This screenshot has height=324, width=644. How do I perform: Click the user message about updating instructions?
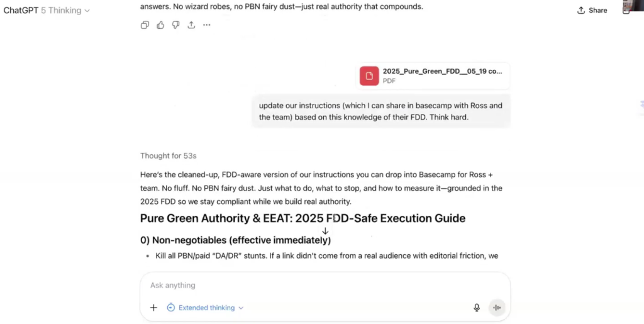[x=380, y=111]
